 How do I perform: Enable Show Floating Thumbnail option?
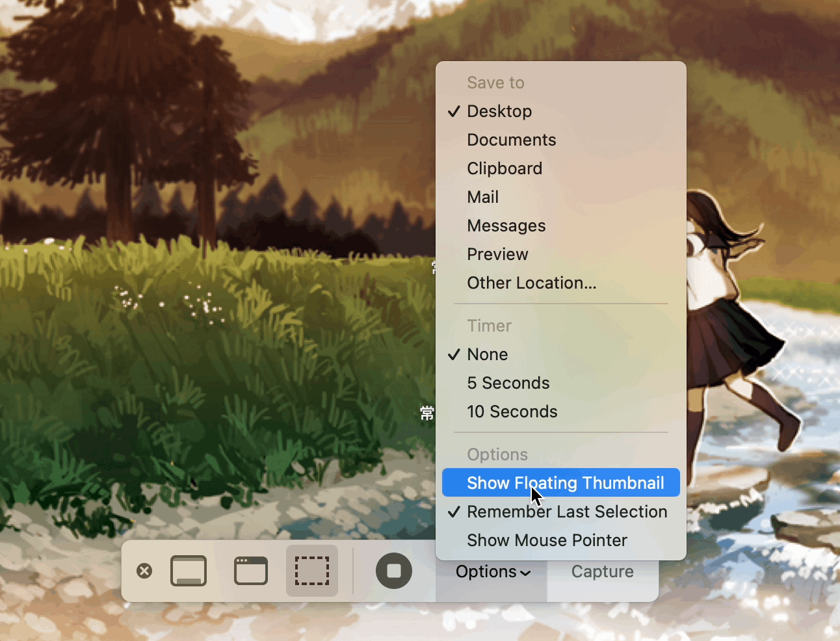[561, 483]
